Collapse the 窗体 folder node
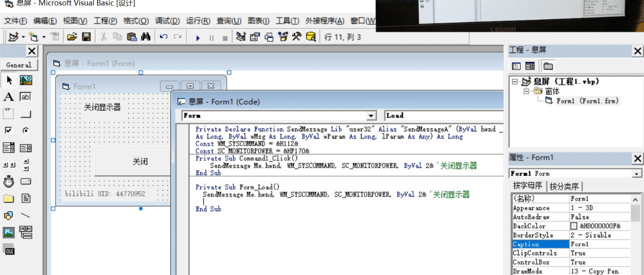This screenshot has height=275, width=644. (x=526, y=91)
